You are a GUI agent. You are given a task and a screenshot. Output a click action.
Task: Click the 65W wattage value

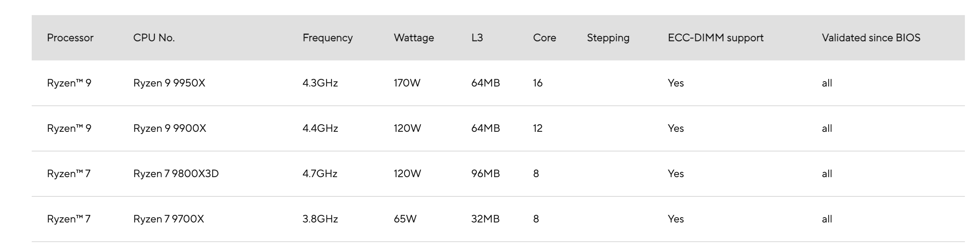pos(405,219)
